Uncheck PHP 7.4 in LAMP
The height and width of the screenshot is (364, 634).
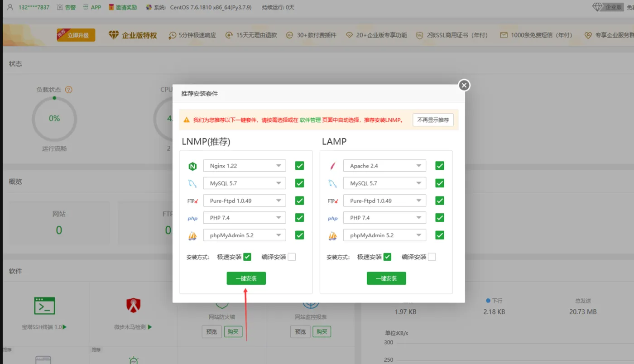(x=439, y=218)
